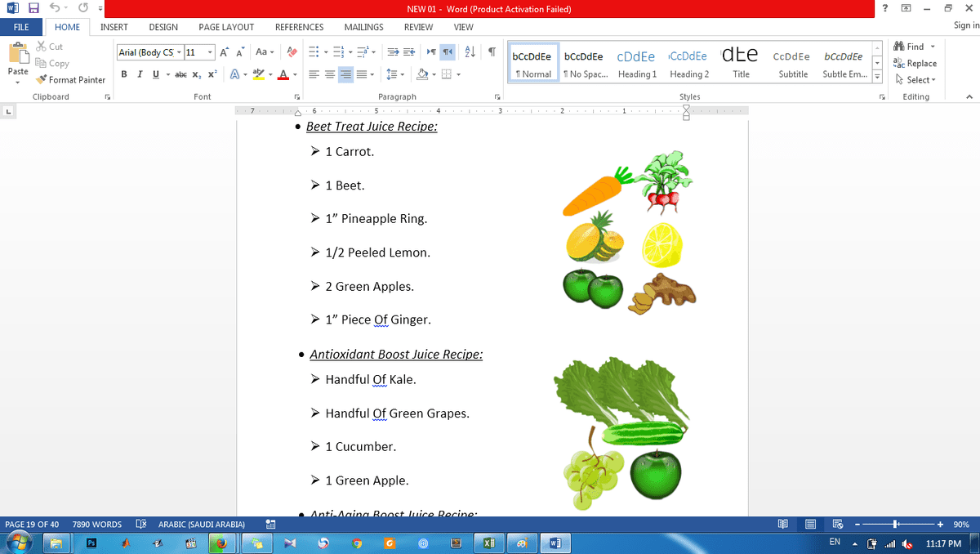The width and height of the screenshot is (980, 554).
Task: Set right-to-left text direction
Action: click(x=448, y=52)
